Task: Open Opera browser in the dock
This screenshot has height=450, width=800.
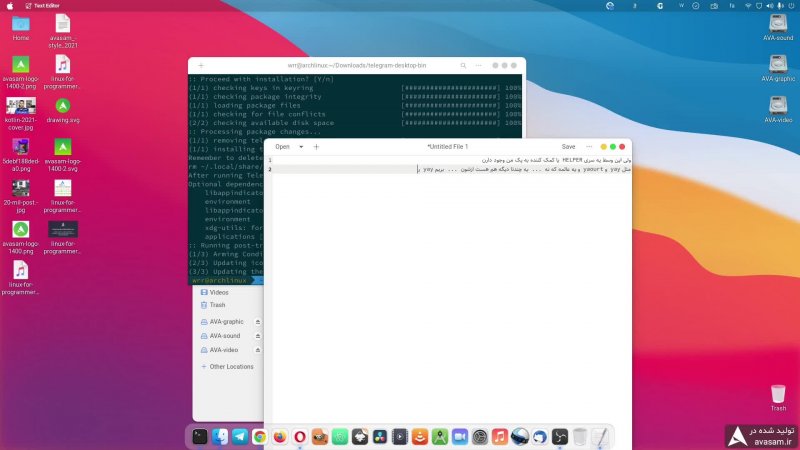Action: (300, 437)
